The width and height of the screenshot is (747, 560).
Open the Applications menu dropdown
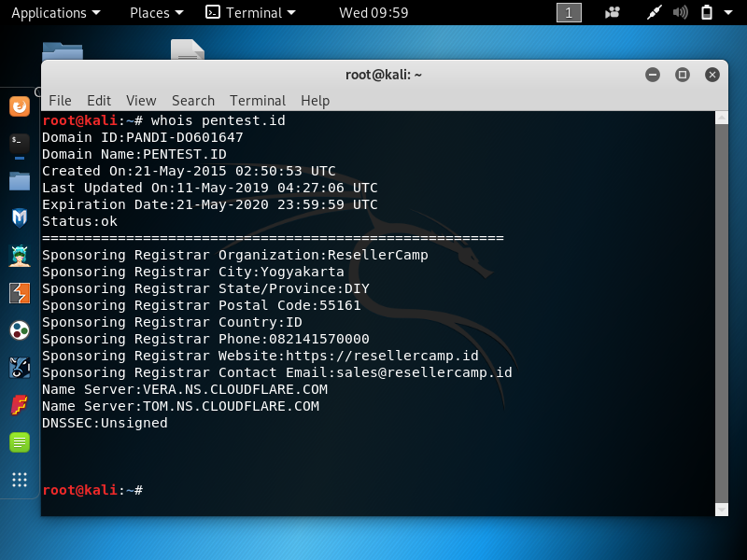[x=55, y=12]
